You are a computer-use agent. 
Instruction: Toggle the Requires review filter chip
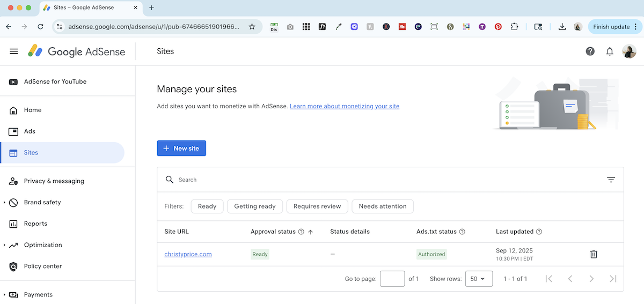[317, 206]
